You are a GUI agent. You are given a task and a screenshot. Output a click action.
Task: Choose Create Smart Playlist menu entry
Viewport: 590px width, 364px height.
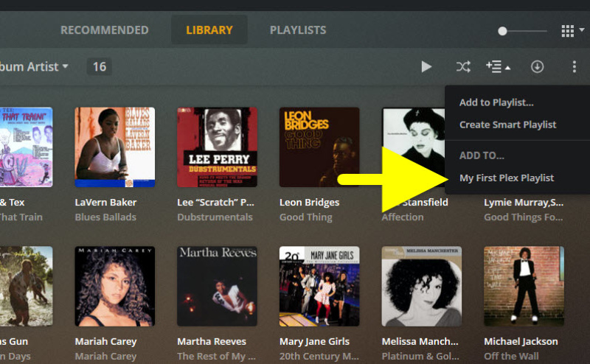507,125
